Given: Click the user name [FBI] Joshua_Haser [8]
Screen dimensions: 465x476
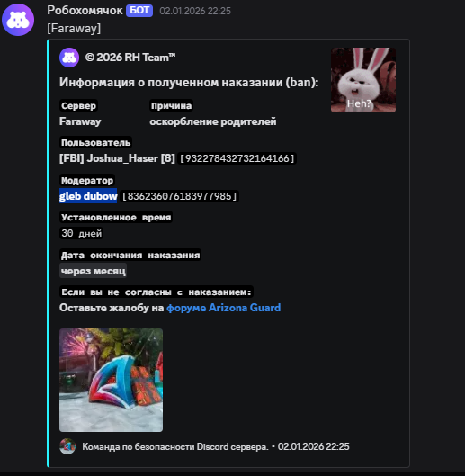Looking at the screenshot, I should coord(117,158).
